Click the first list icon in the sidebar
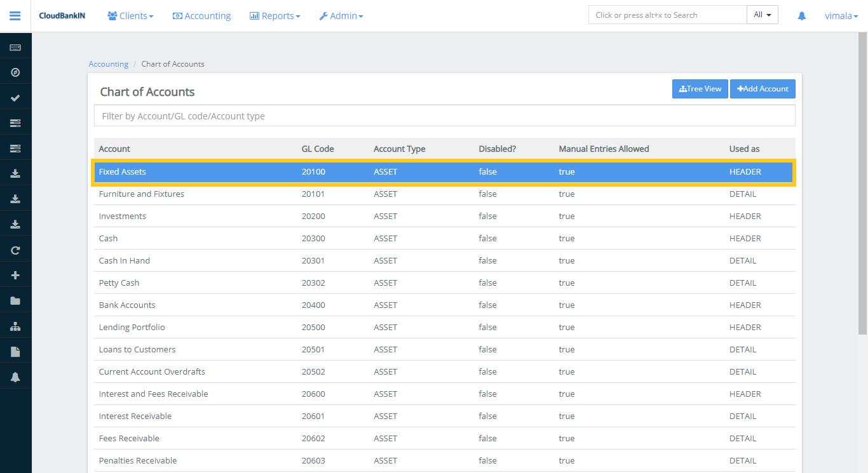Screen dimensions: 868x473 point(15,123)
